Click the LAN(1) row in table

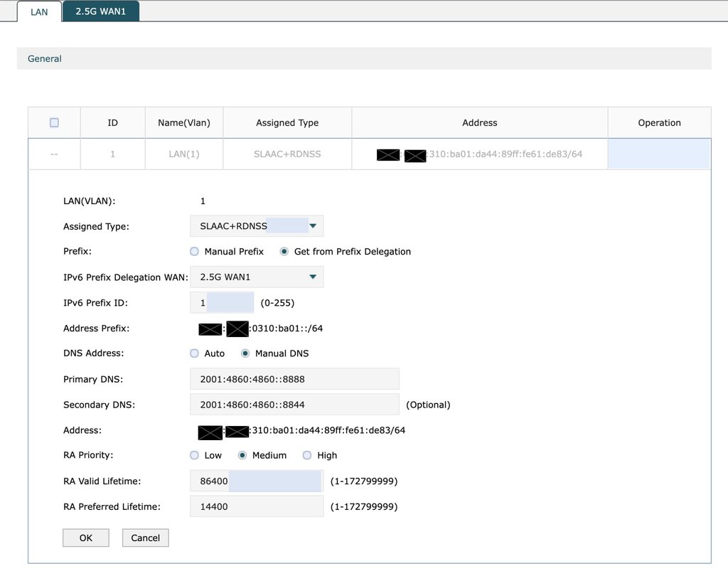coord(183,154)
